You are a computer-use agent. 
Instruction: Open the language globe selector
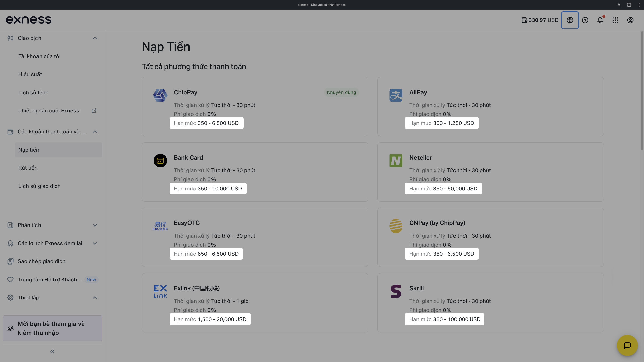point(570,20)
